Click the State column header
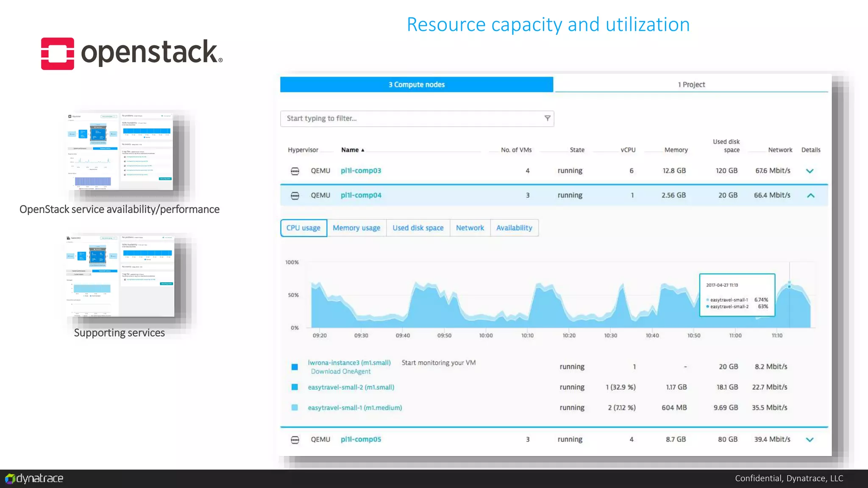Viewport: 868px width, 488px height. (577, 150)
